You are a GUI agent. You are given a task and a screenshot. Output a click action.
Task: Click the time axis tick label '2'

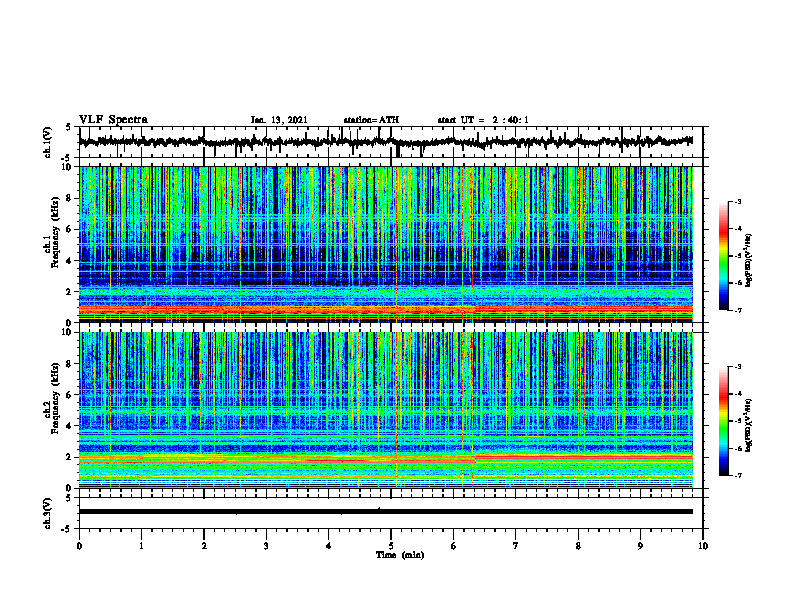coord(204,546)
